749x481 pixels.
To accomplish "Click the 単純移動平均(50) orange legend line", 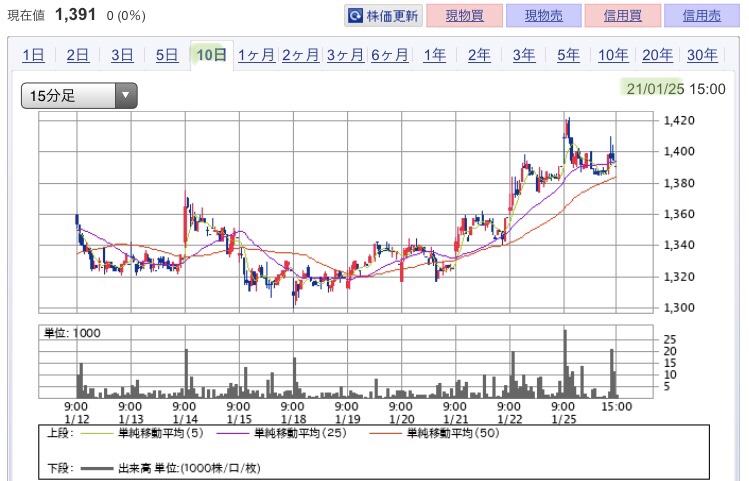I will [x=385, y=433].
